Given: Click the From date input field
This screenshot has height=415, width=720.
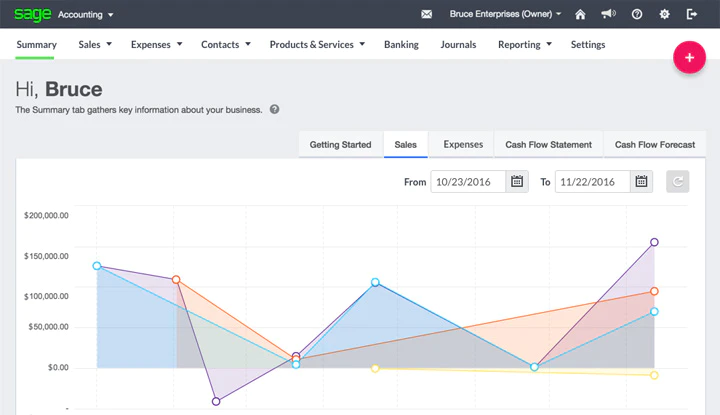Looking at the screenshot, I should click(x=468, y=181).
